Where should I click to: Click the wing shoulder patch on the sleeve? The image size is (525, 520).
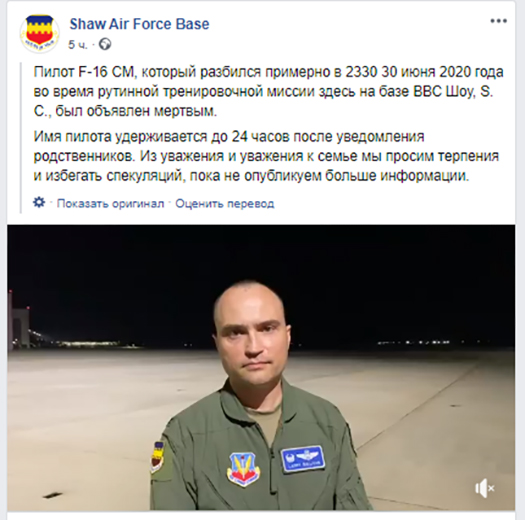[157, 456]
